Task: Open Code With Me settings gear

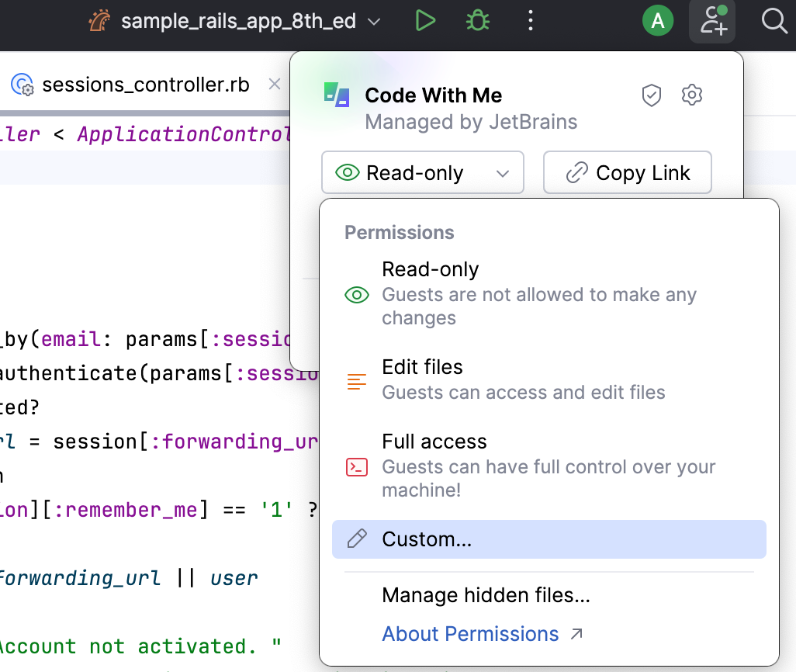Action: [x=691, y=95]
